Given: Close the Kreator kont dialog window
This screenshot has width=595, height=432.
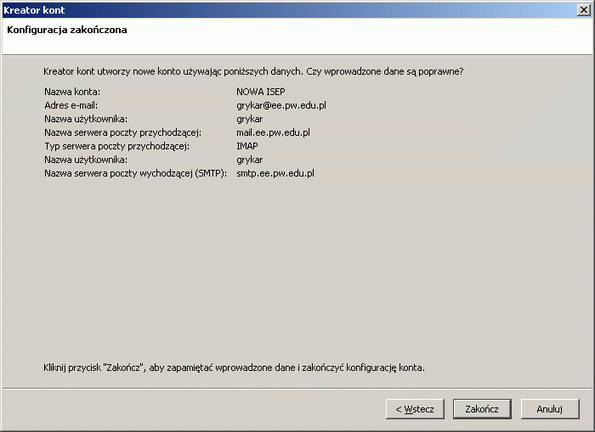Looking at the screenshot, I should pos(583,10).
